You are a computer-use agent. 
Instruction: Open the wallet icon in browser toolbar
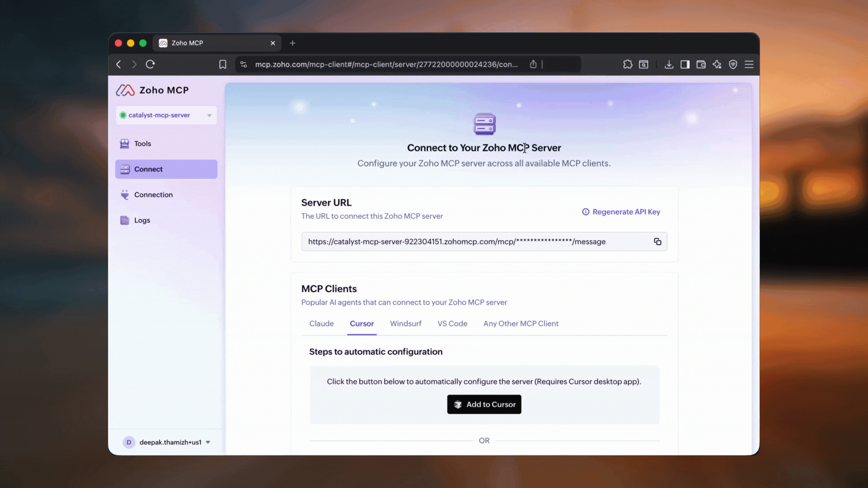pyautogui.click(x=701, y=64)
